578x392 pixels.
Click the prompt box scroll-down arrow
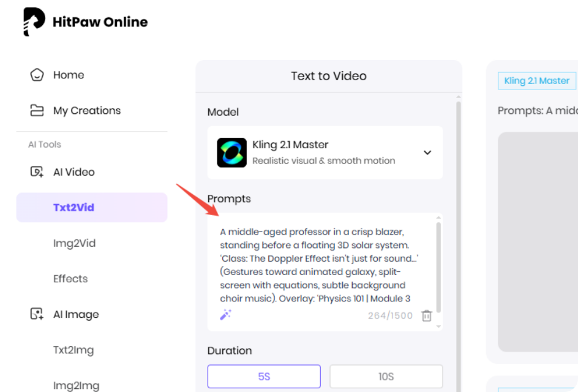click(438, 326)
